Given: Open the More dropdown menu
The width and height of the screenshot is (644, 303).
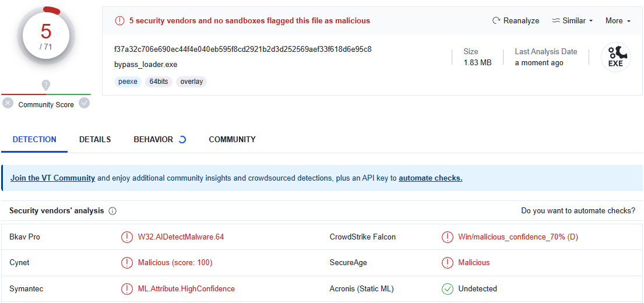Looking at the screenshot, I should point(618,21).
